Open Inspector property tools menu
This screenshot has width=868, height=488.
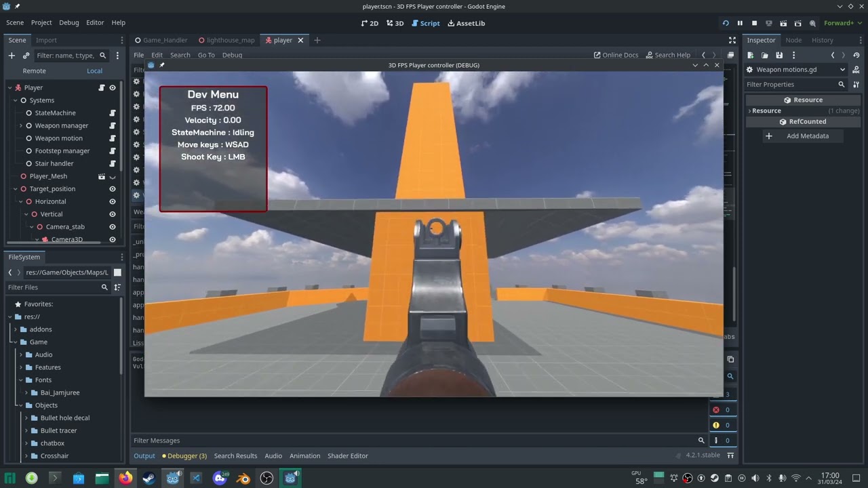(857, 85)
